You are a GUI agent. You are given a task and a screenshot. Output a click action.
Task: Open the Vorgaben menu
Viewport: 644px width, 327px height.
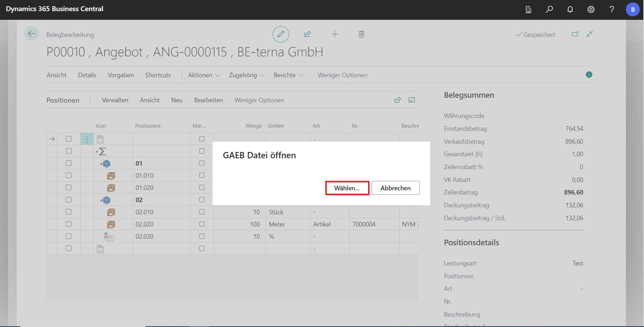point(121,75)
